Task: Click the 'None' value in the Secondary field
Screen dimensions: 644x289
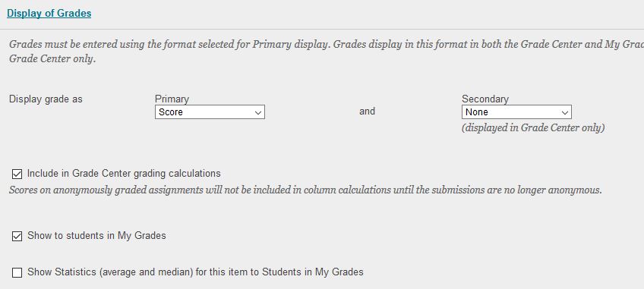Action: coord(477,112)
